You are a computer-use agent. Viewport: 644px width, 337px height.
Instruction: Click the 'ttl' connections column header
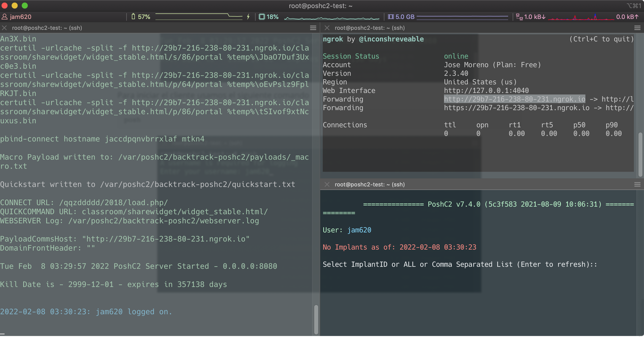coord(450,125)
